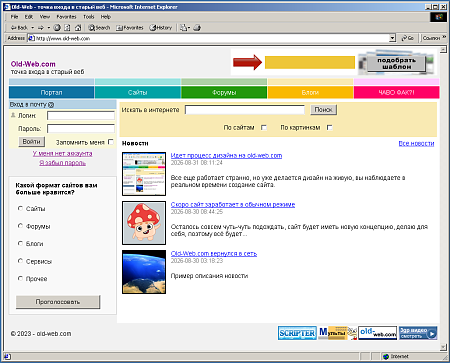Expand the Links toolbar chevron
Screen dimensions: 450x363
[444, 37]
